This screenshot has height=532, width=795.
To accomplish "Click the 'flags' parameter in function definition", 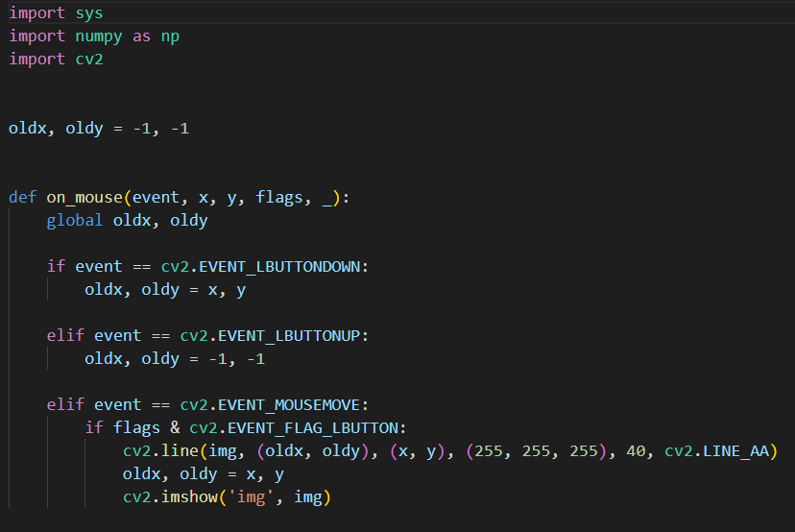I will pos(278,197).
